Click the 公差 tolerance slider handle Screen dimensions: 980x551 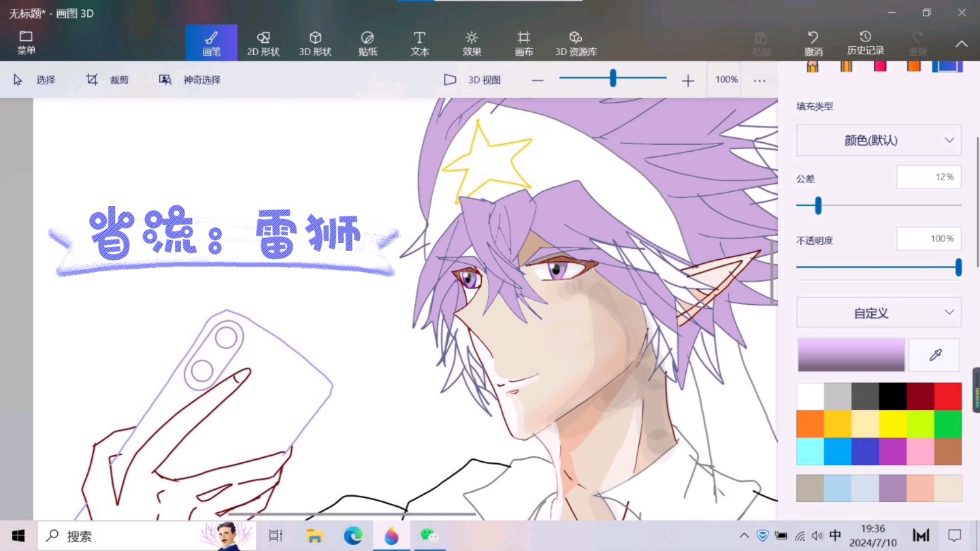coord(818,205)
